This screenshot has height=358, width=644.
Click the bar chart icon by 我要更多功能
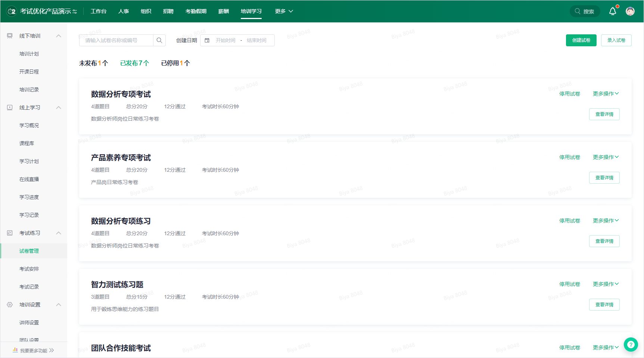point(15,350)
